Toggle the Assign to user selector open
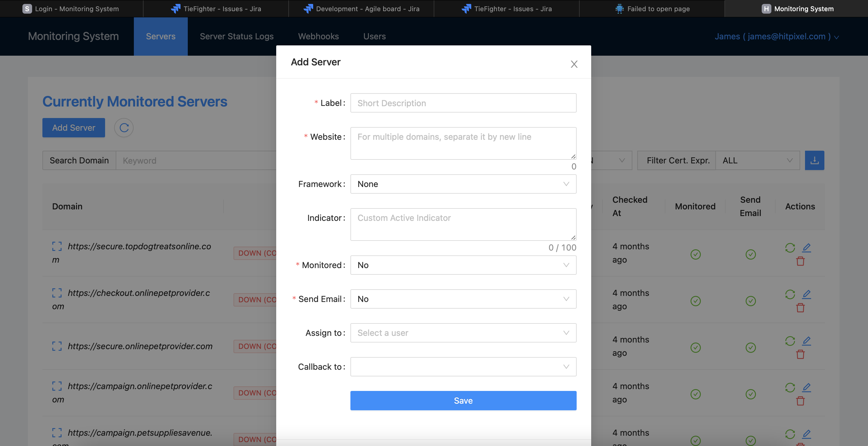 pos(463,332)
